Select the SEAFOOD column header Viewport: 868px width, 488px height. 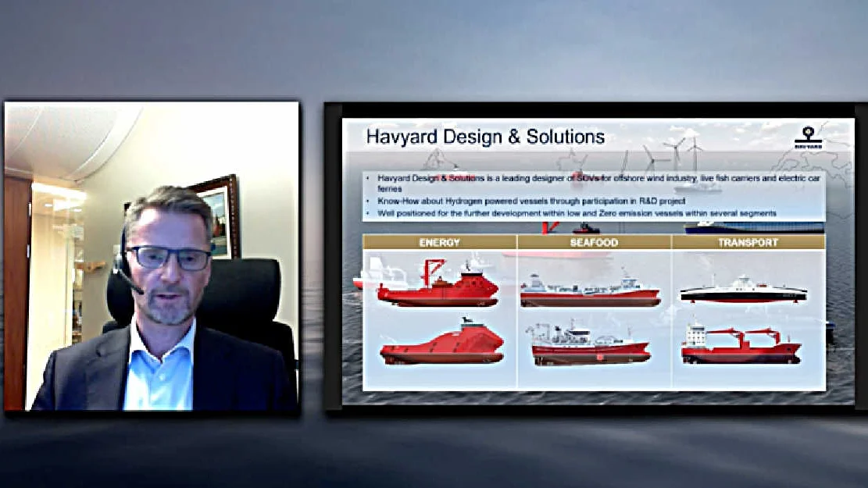point(594,242)
